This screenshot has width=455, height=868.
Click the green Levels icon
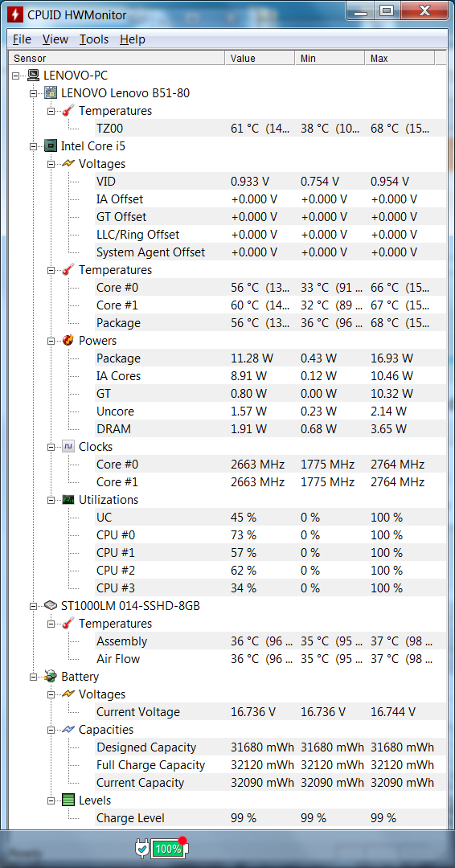click(68, 800)
